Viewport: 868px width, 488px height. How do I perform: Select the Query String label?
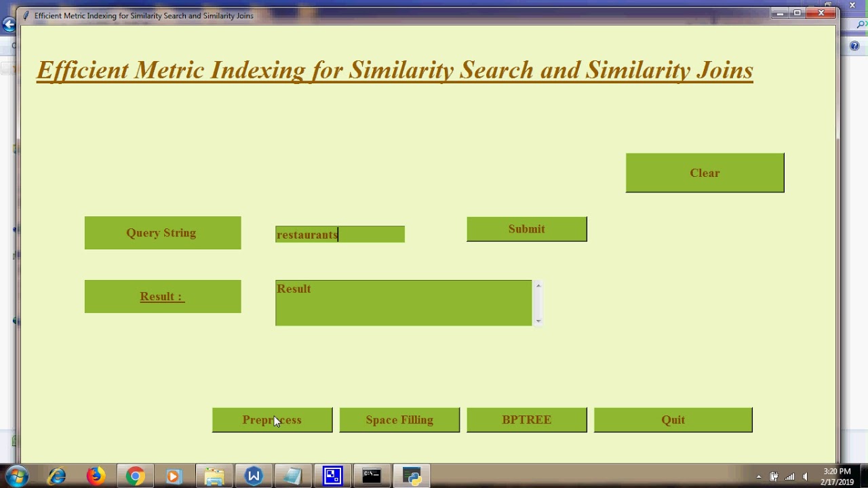pyautogui.click(x=163, y=233)
